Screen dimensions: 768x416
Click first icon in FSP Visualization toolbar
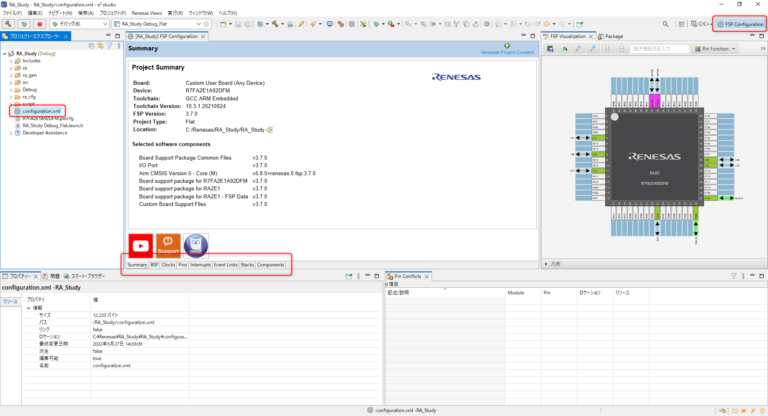pyautogui.click(x=551, y=49)
